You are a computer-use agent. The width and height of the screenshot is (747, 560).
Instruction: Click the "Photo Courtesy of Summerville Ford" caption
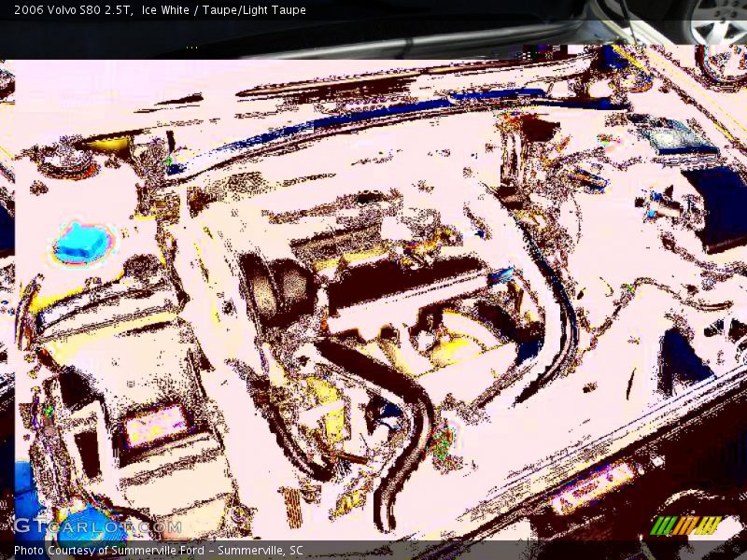[109, 551]
